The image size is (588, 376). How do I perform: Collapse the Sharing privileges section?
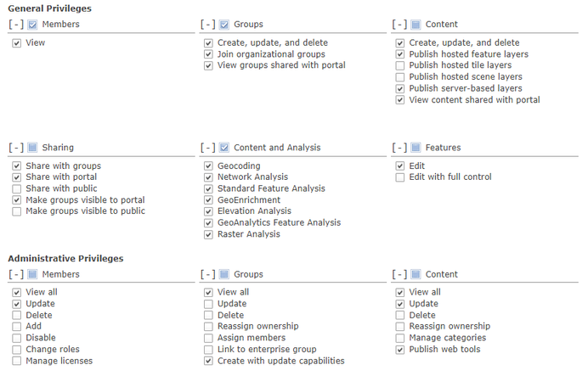tap(16, 148)
